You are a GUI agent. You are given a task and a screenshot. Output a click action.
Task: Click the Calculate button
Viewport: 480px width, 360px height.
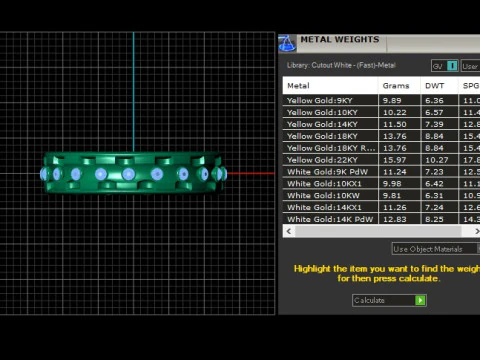389,300
